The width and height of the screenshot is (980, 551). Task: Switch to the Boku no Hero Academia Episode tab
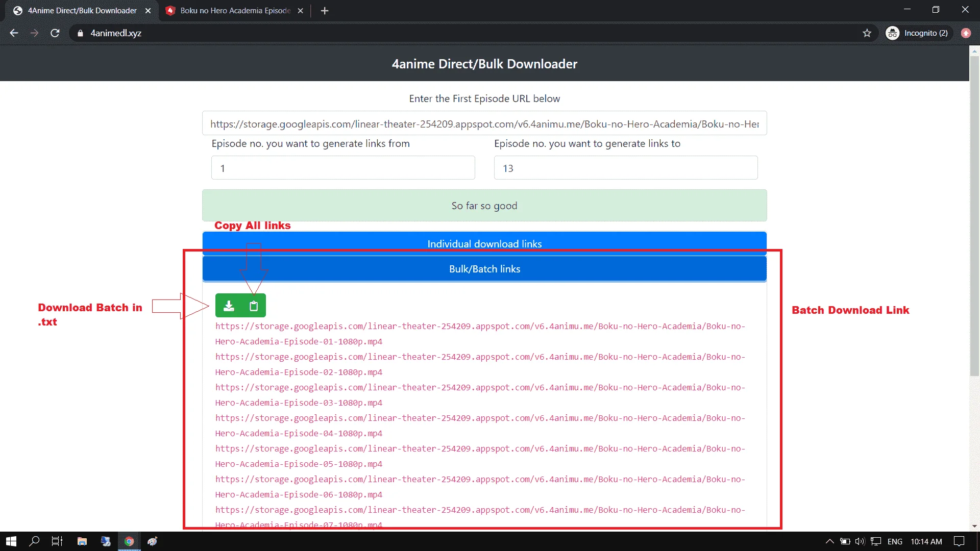(235, 11)
